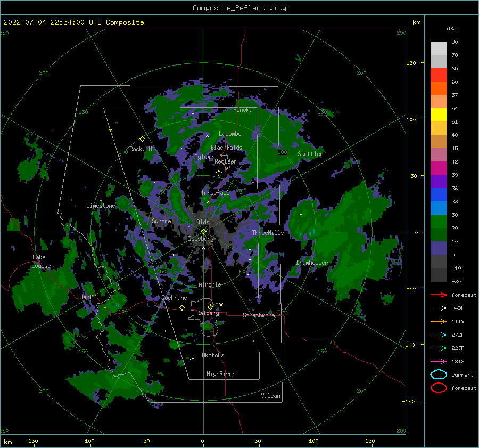This screenshot has width=479, height=448.
Task: Select the 42 dBZ magenta color swatch
Action: 439,168
